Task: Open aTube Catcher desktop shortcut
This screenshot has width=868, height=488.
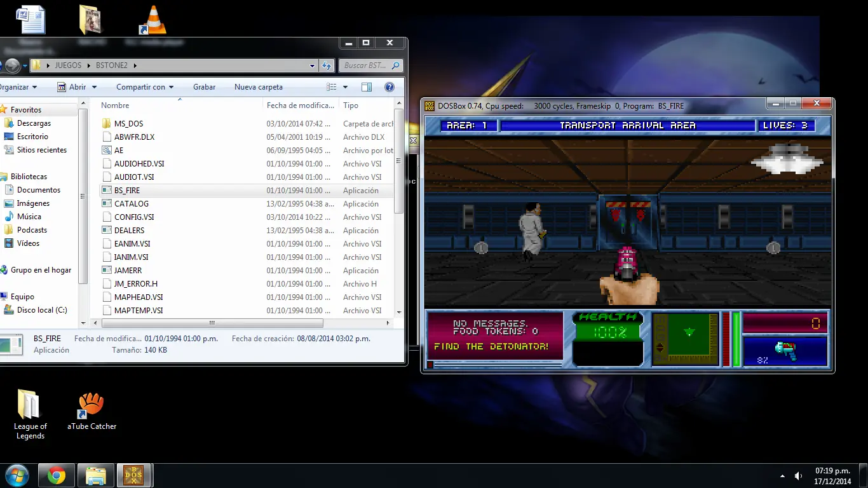Action: pos(92,412)
